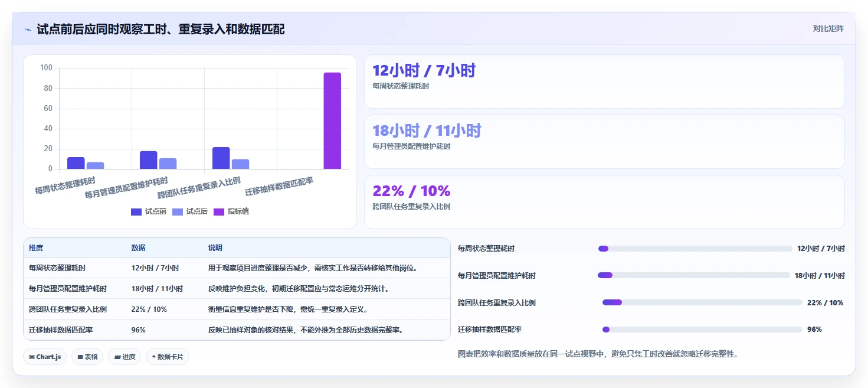Open the 12小时 / 7小时 data card
The image size is (868, 388).
604,81
